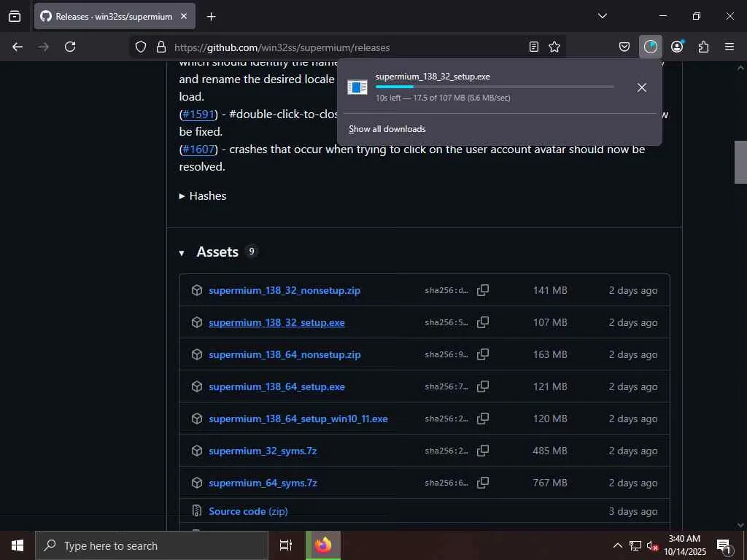Open issue #1591 link

click(x=198, y=114)
